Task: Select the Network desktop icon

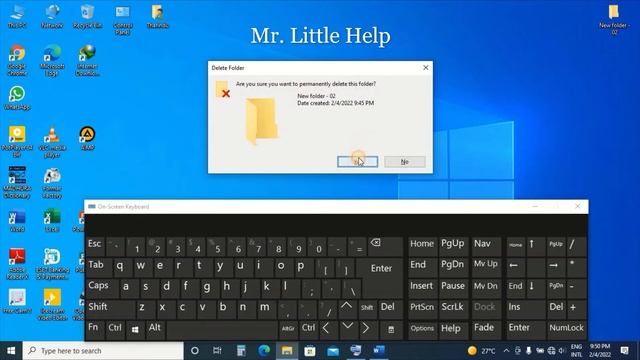Action: click(x=52, y=16)
